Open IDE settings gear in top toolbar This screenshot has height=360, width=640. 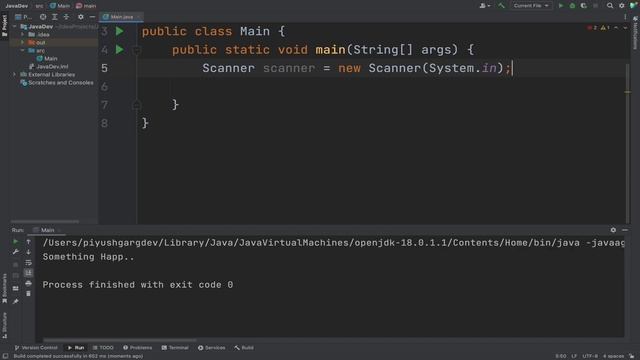pyautogui.click(x=622, y=6)
